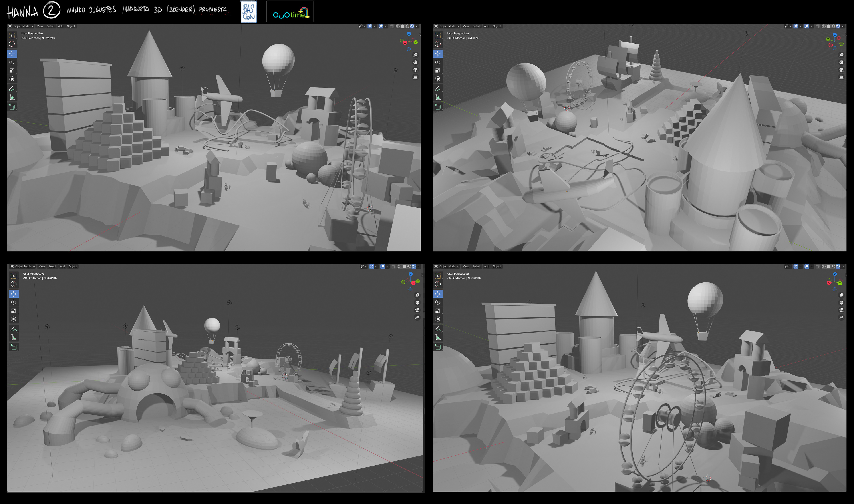This screenshot has height=504, width=854.
Task: Pick the Measure tool in top-right viewport
Action: [x=438, y=97]
